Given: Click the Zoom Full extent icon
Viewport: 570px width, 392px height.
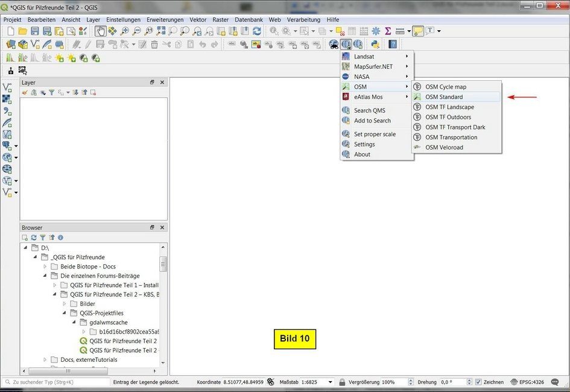Looking at the screenshot, I should pyautogui.click(x=161, y=31).
